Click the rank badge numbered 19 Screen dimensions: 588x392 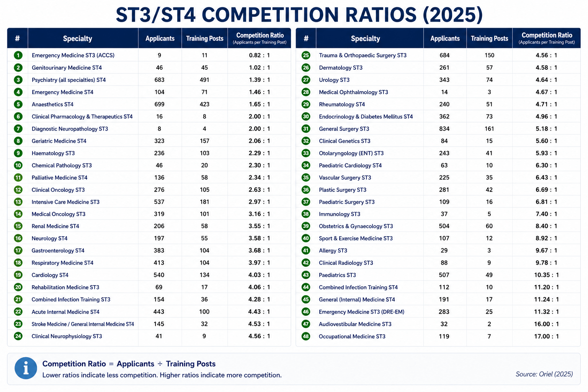[18, 275]
